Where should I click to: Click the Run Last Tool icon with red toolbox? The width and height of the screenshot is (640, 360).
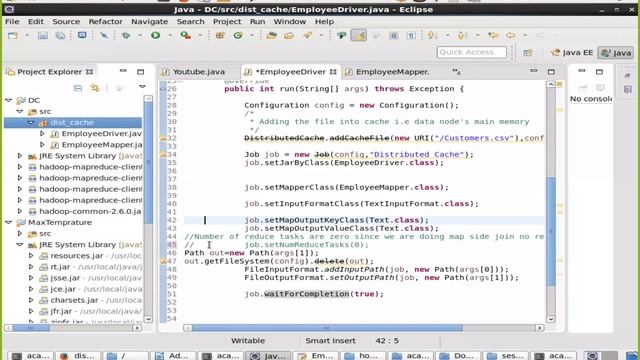pos(186,36)
